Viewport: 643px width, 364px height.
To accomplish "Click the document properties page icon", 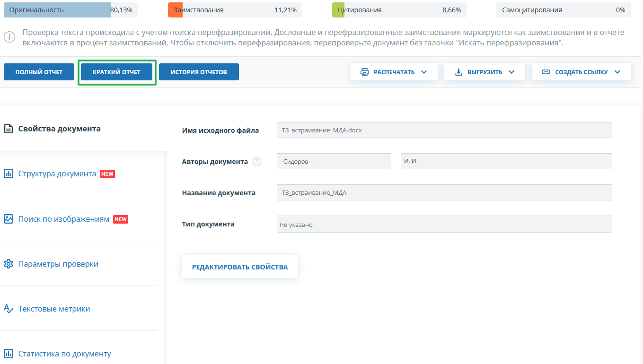I will (x=8, y=129).
